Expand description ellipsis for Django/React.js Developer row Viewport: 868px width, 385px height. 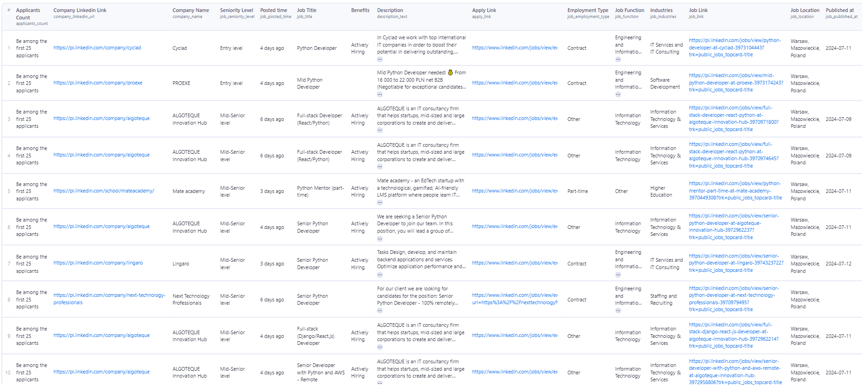[x=379, y=347]
